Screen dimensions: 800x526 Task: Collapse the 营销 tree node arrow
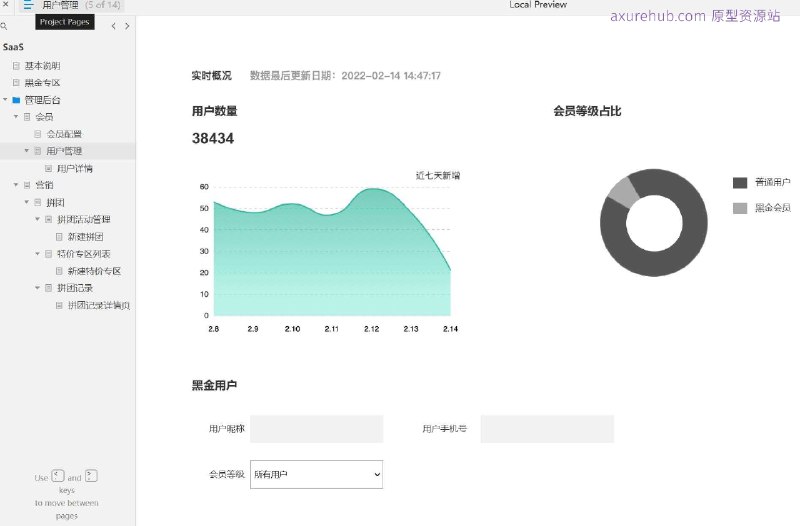tap(16, 185)
